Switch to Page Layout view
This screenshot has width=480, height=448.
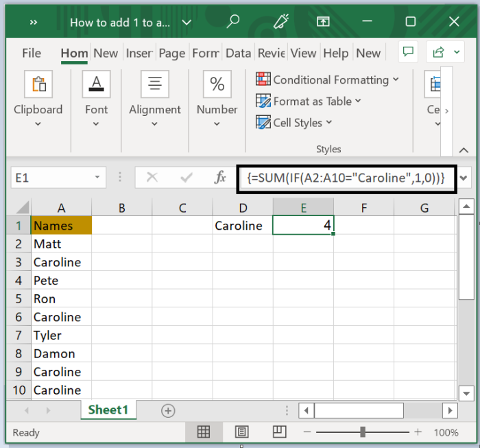(x=241, y=432)
